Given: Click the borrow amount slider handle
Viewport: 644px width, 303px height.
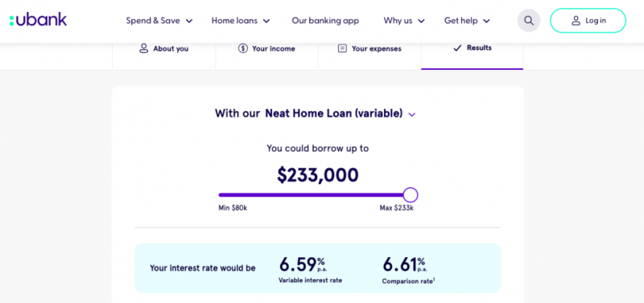Looking at the screenshot, I should 410,194.
